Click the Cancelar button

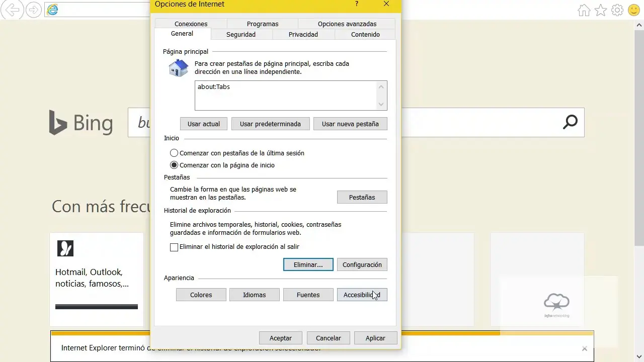point(328,338)
